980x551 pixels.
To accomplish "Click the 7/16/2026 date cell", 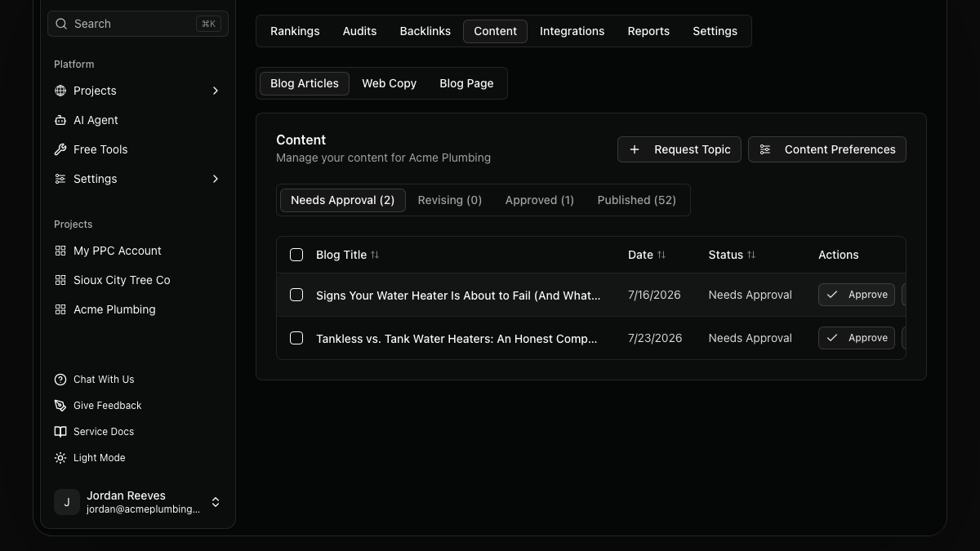I will pyautogui.click(x=654, y=295).
